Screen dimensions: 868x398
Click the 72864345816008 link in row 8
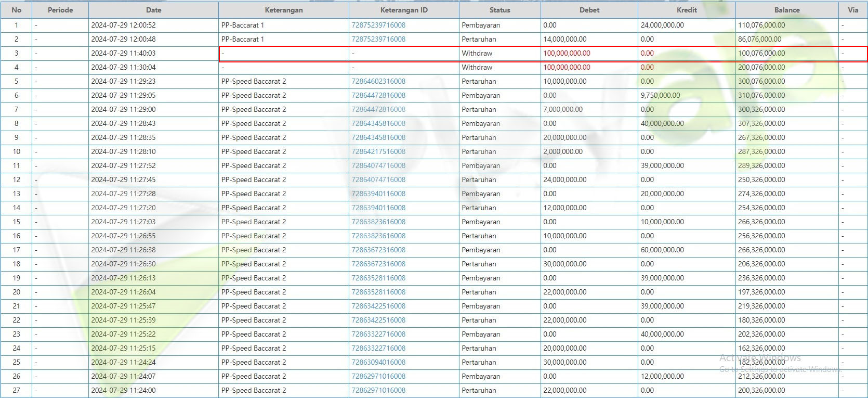point(378,123)
